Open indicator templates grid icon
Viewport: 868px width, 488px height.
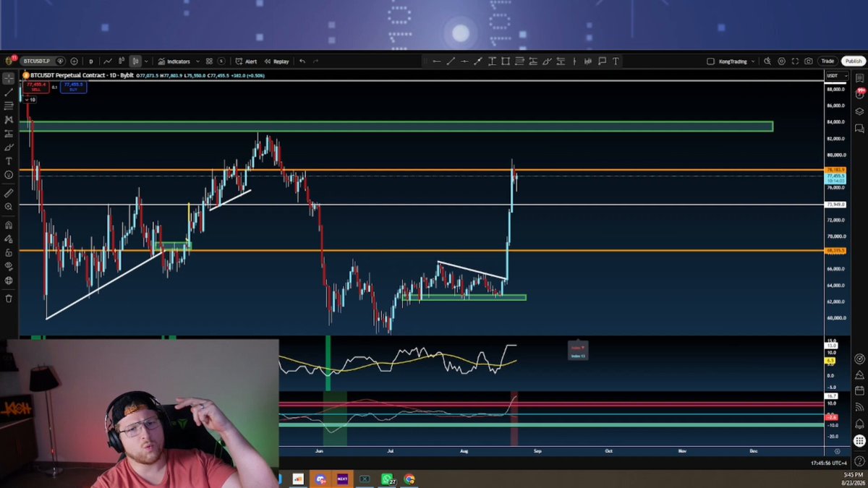coord(209,61)
